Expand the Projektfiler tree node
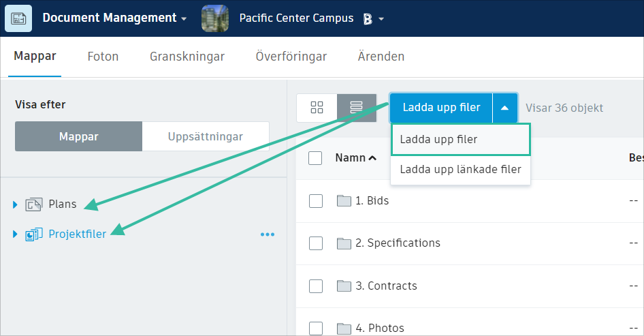Viewport: 644px width, 336px height. tap(16, 234)
